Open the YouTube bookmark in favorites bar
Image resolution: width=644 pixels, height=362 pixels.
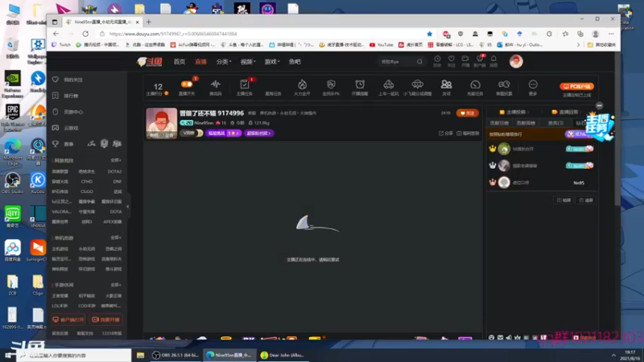pyautogui.click(x=381, y=45)
